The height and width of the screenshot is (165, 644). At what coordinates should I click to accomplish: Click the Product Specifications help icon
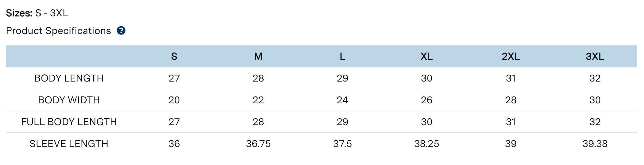coord(121,31)
